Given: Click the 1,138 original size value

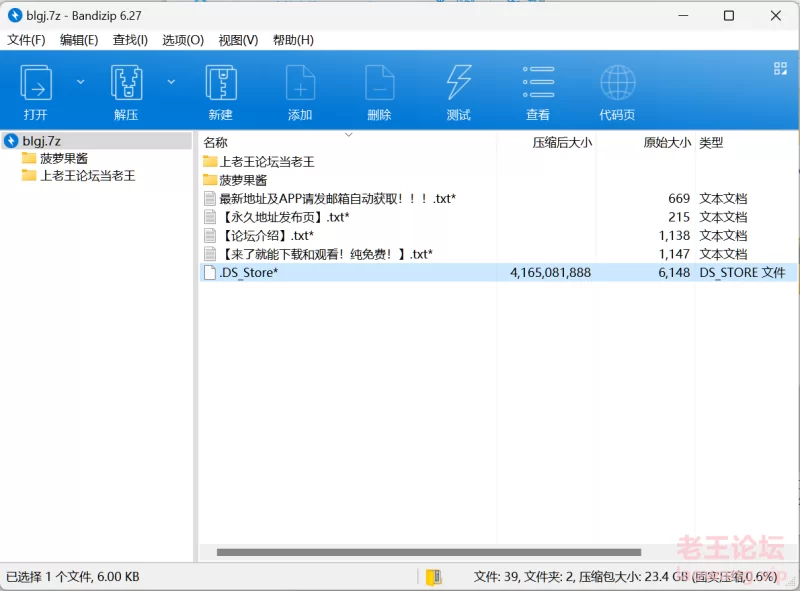Looking at the screenshot, I should 674,235.
